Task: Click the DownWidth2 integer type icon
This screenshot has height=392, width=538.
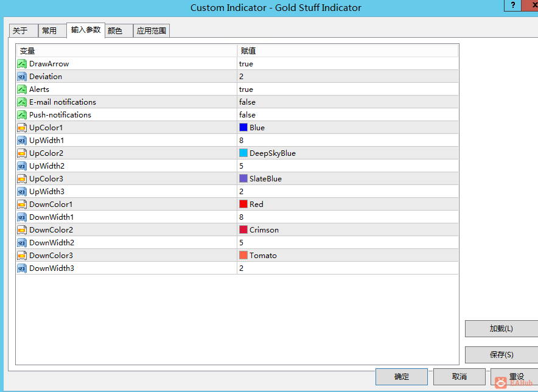Action: click(x=22, y=243)
